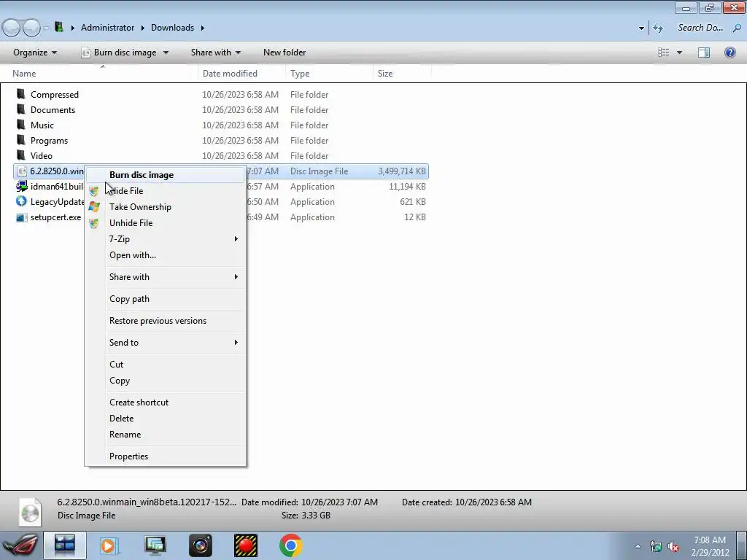Click the disc image file icon in the list
This screenshot has width=747, height=560.
tap(21, 171)
